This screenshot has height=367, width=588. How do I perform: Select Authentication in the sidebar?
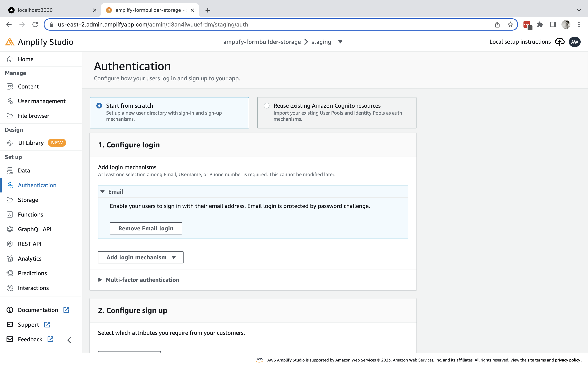(x=37, y=185)
